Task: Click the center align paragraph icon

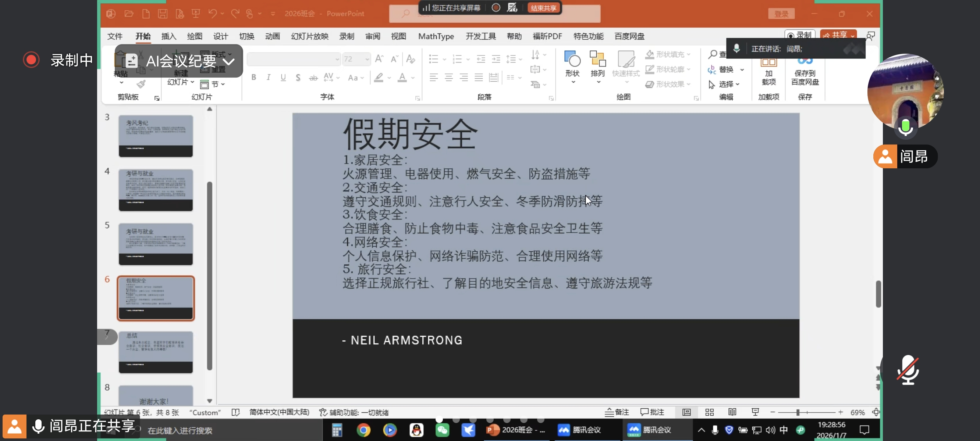Action: tap(448, 78)
